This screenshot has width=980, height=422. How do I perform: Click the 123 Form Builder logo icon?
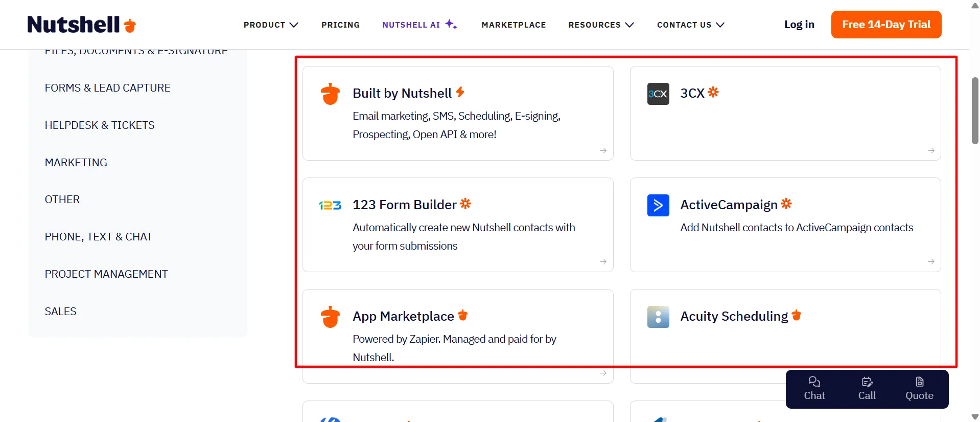[330, 205]
